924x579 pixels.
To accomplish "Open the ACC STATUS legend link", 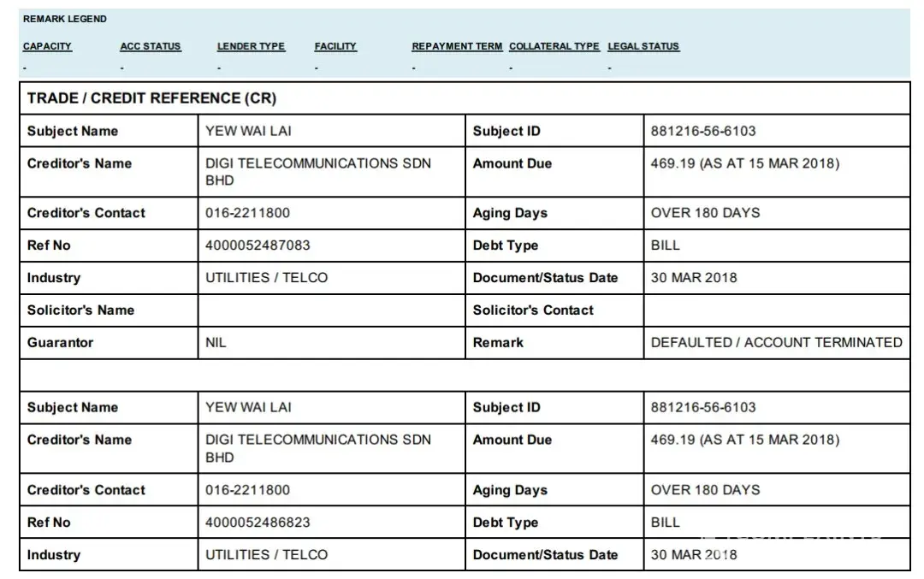I will [151, 46].
